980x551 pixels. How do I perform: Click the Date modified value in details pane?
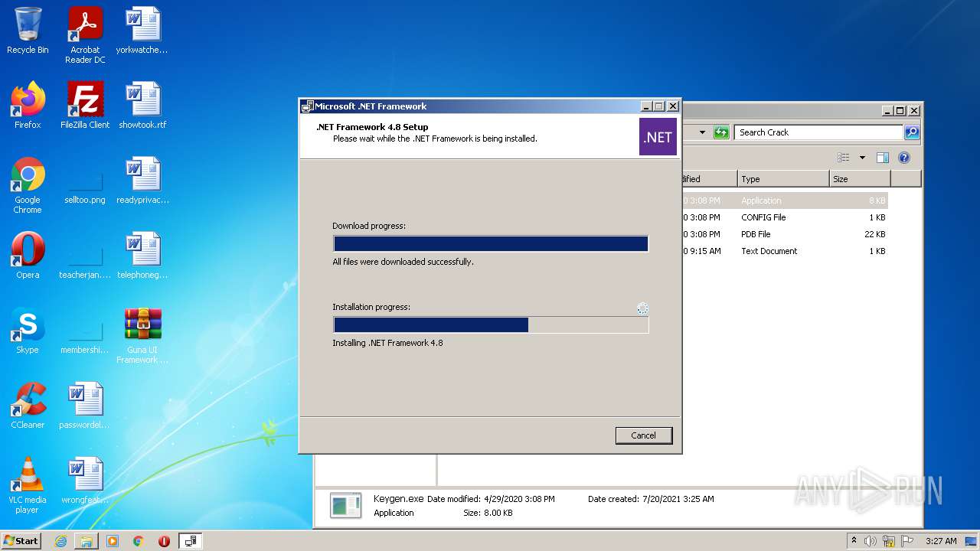[519, 499]
